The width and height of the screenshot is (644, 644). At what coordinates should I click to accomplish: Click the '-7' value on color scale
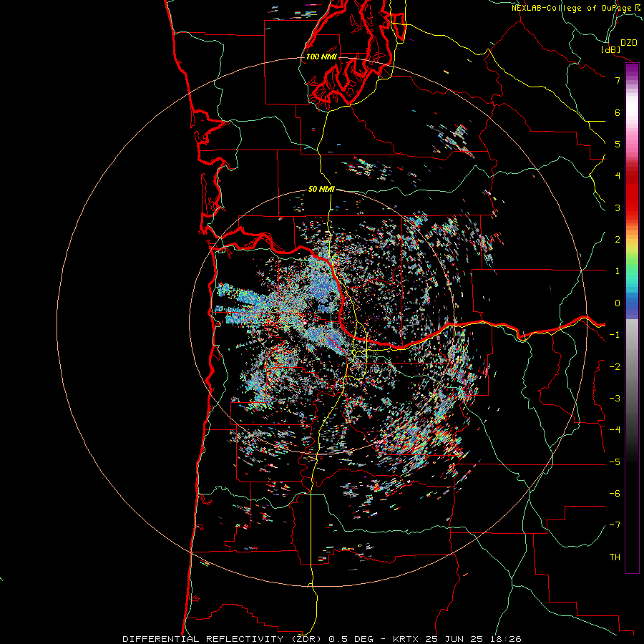pos(615,525)
